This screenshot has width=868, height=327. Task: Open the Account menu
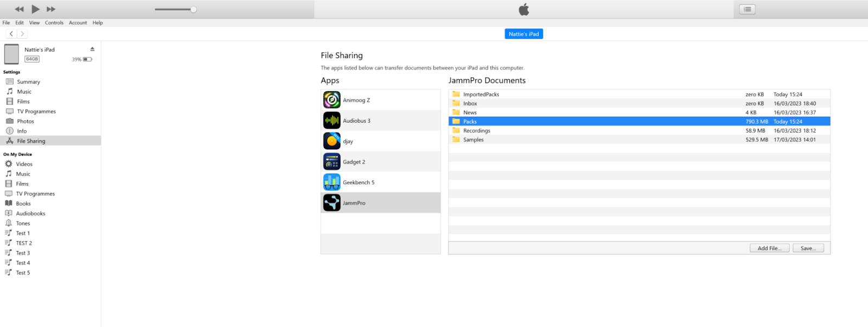(x=78, y=23)
